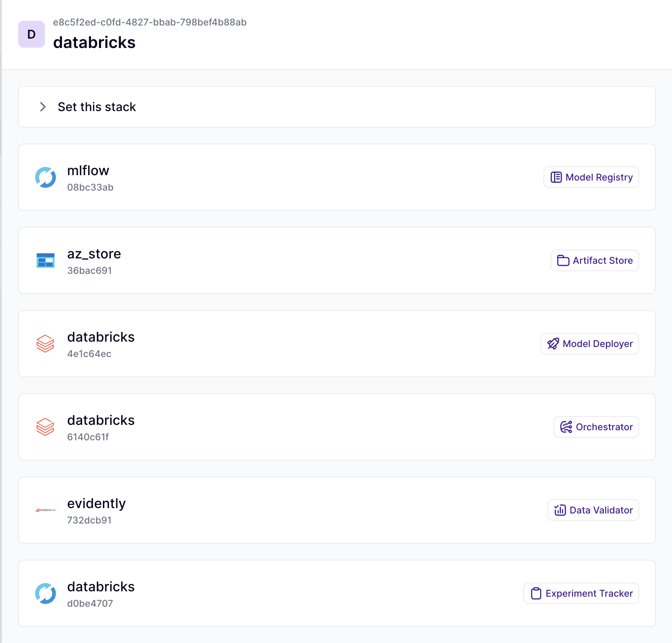Screen dimensions: 672x643
Task: Expand the Set this stack section
Action: [43, 107]
